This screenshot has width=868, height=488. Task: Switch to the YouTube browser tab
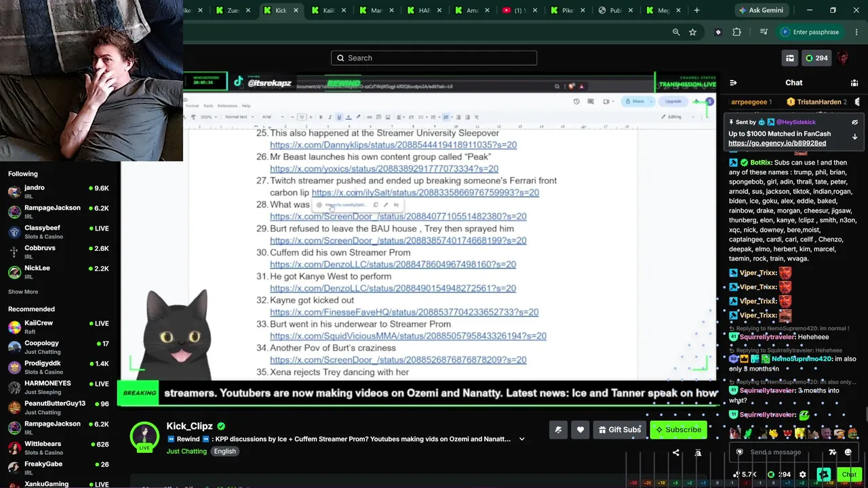pos(518,10)
